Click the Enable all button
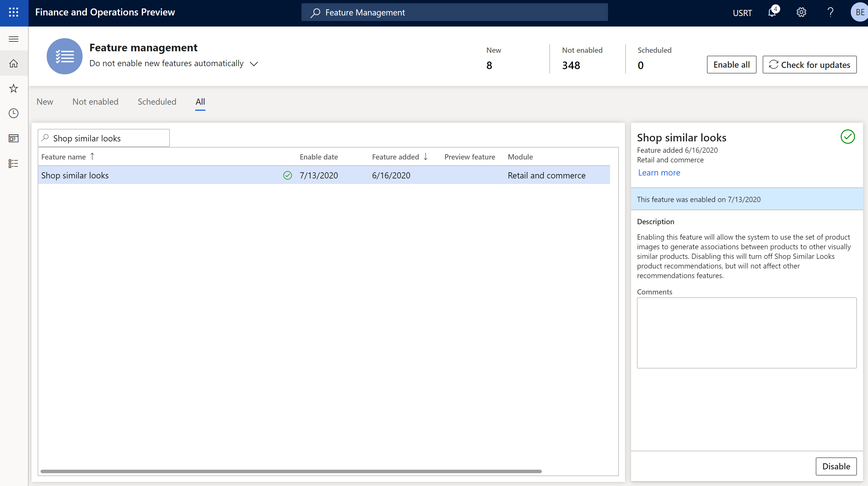The image size is (868, 486). [x=731, y=64]
